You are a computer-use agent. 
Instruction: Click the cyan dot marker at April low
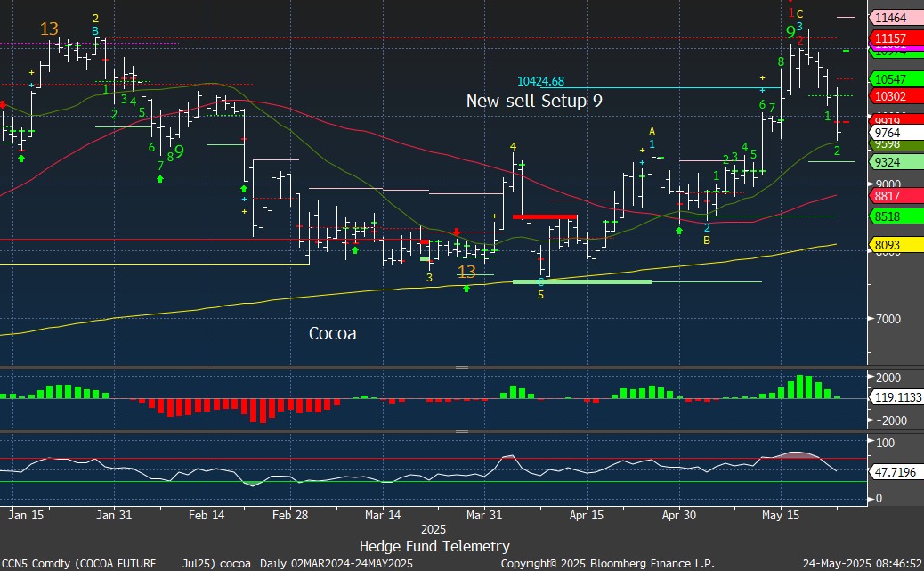click(541, 281)
